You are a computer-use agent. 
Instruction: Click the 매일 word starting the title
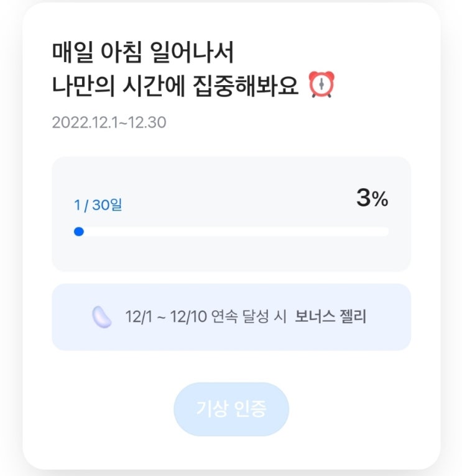(x=70, y=53)
